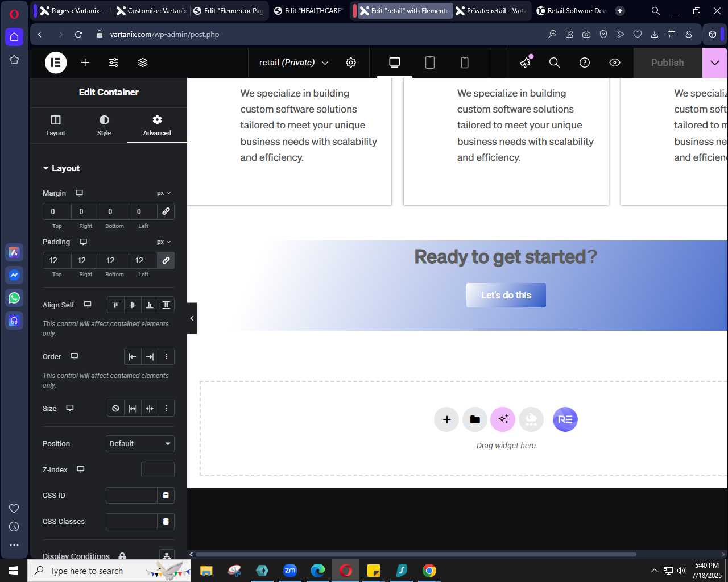Viewport: 728px width, 582px height.
Task: Open Opera sidebar WhatsApp icon
Action: (14, 298)
